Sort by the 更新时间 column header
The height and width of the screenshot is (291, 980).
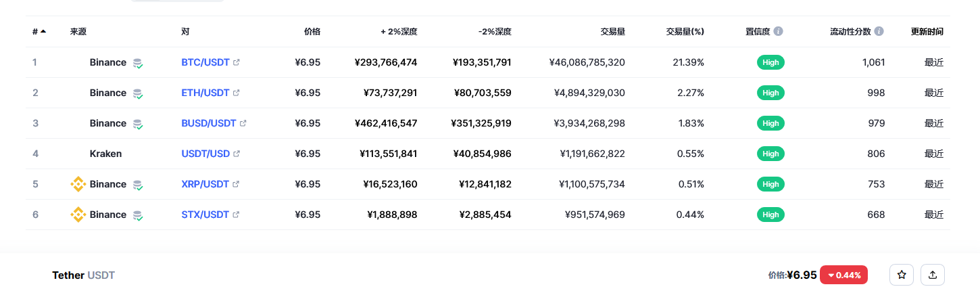pyautogui.click(x=927, y=31)
